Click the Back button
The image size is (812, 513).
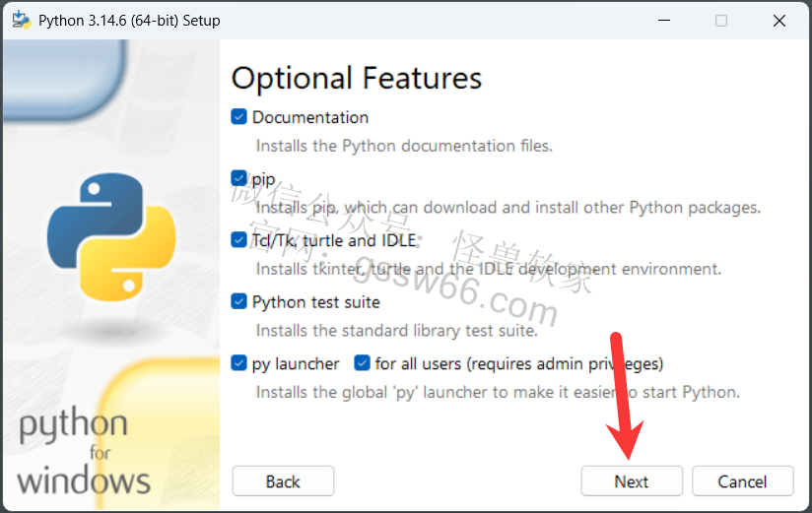283,481
